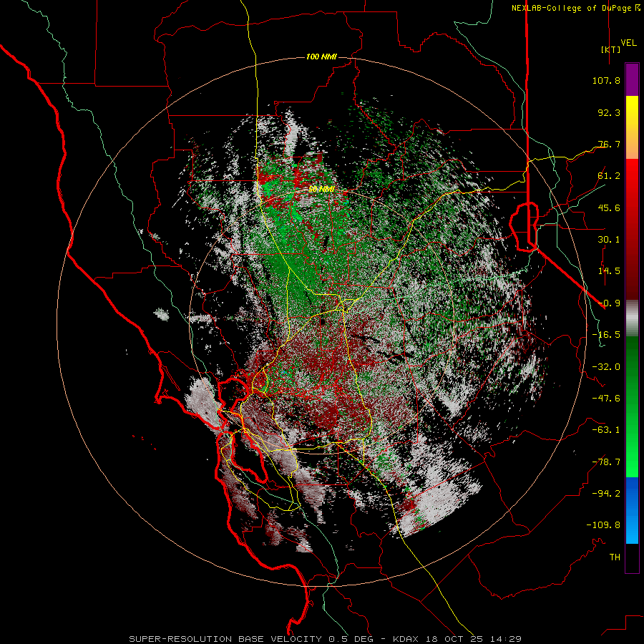Click the 14.5 velocity scale value

(x=609, y=271)
